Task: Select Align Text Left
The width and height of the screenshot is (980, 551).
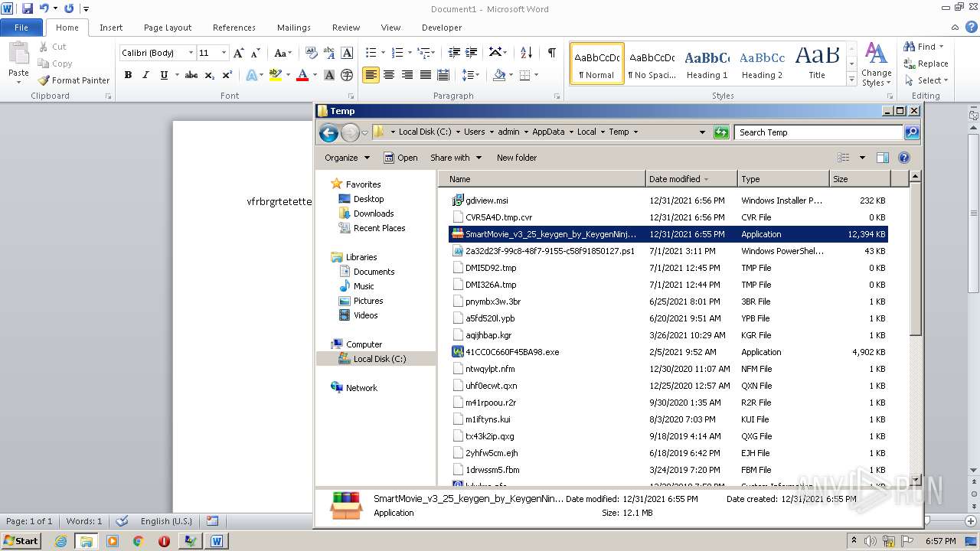Action: point(371,75)
